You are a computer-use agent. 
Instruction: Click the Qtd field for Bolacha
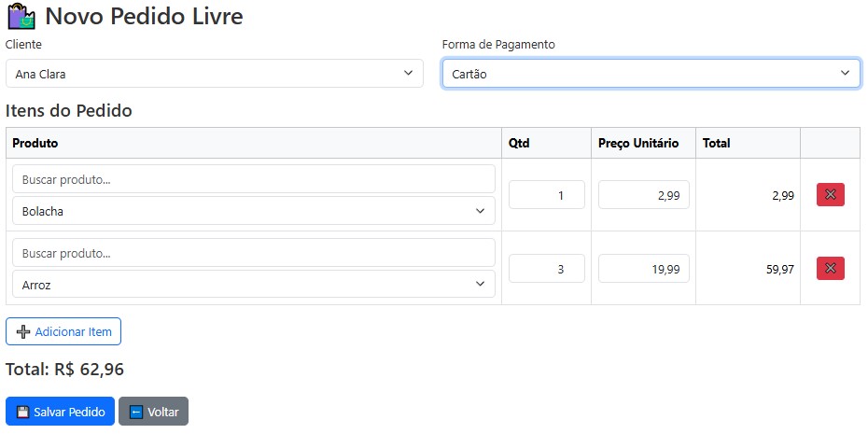point(547,195)
